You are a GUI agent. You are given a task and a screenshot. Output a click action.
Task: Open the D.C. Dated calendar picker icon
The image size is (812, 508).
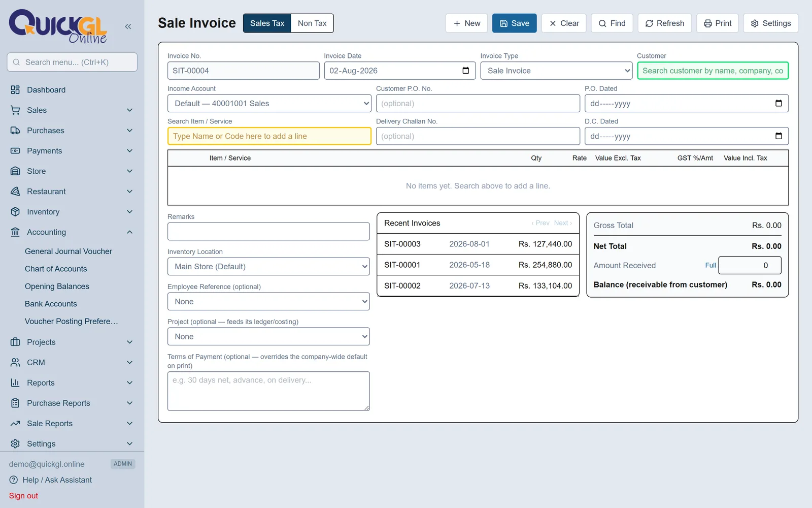[779, 136]
